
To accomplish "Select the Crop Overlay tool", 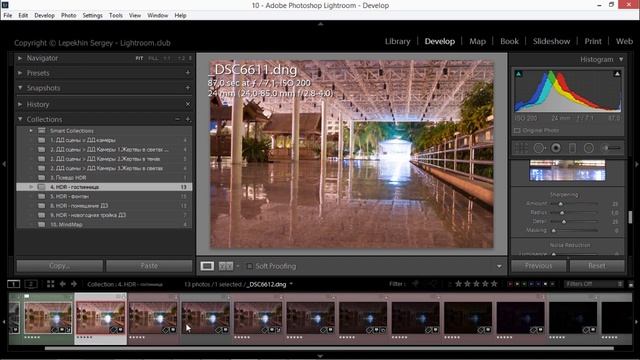I will click(x=521, y=148).
